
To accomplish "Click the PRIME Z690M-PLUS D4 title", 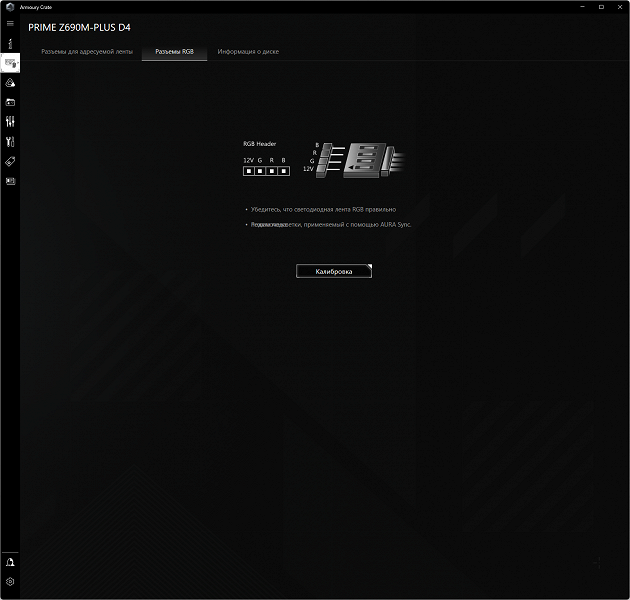I will click(x=79, y=27).
